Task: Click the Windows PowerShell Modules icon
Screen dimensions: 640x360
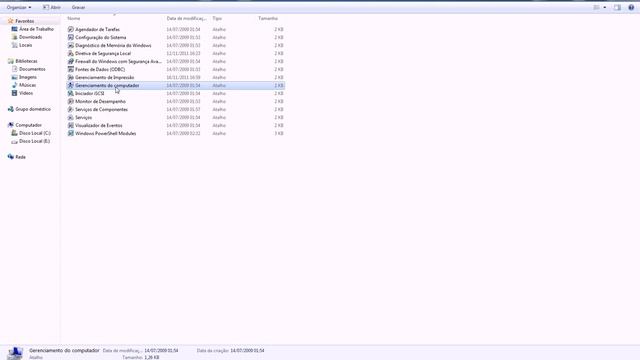Action: point(71,133)
